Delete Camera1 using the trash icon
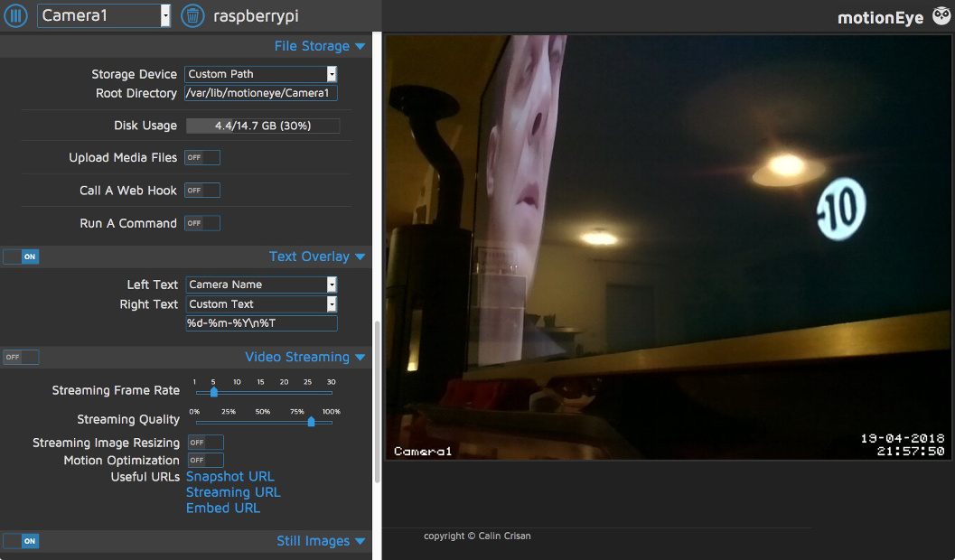This screenshot has width=955, height=560. 190,15
